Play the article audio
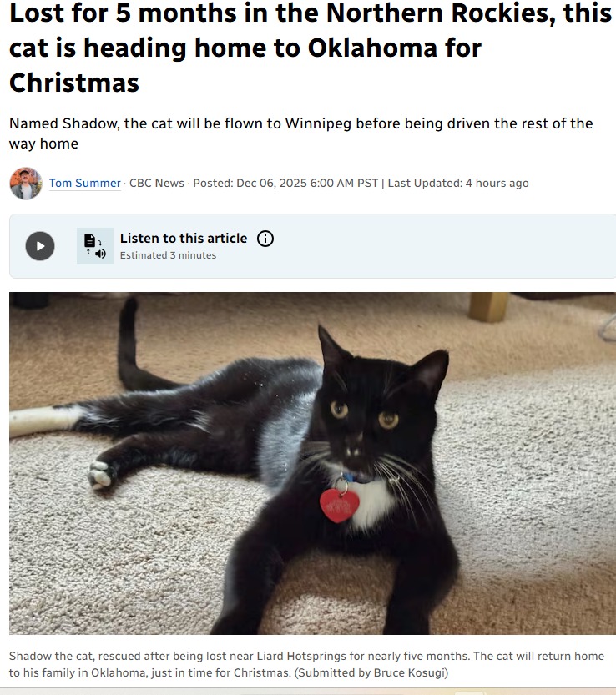The width and height of the screenshot is (616, 695). (x=40, y=246)
